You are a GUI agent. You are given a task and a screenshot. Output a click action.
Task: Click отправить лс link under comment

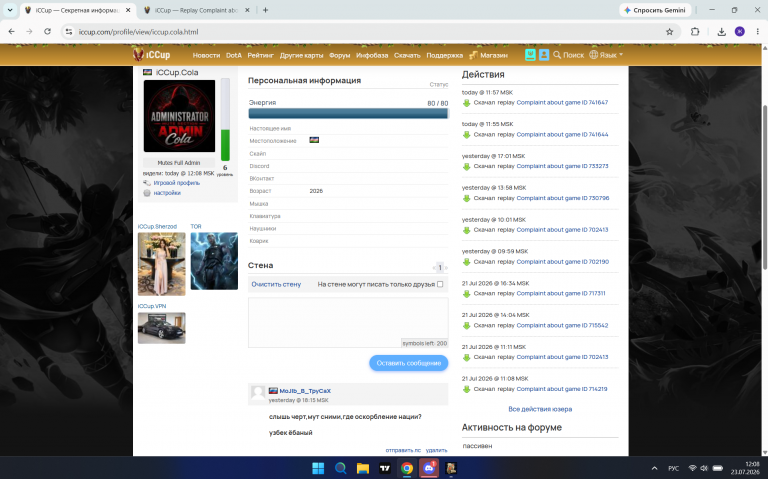click(403, 450)
